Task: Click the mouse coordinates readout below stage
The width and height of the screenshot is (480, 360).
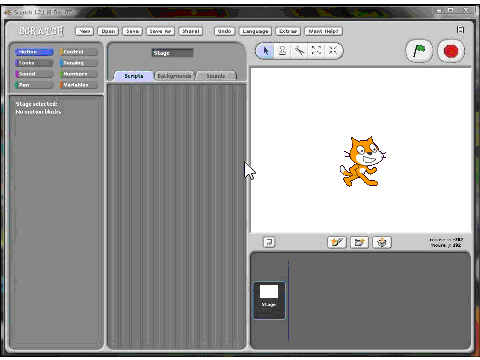Action: (446, 242)
